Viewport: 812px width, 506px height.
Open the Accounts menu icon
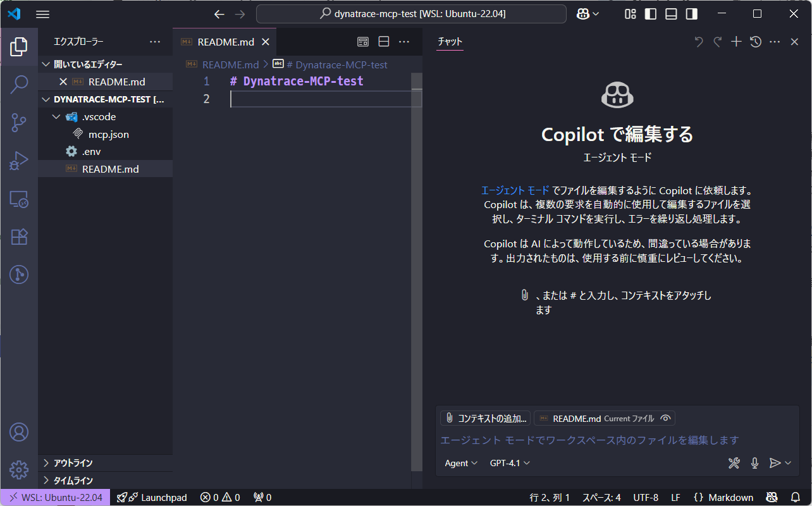click(x=19, y=432)
